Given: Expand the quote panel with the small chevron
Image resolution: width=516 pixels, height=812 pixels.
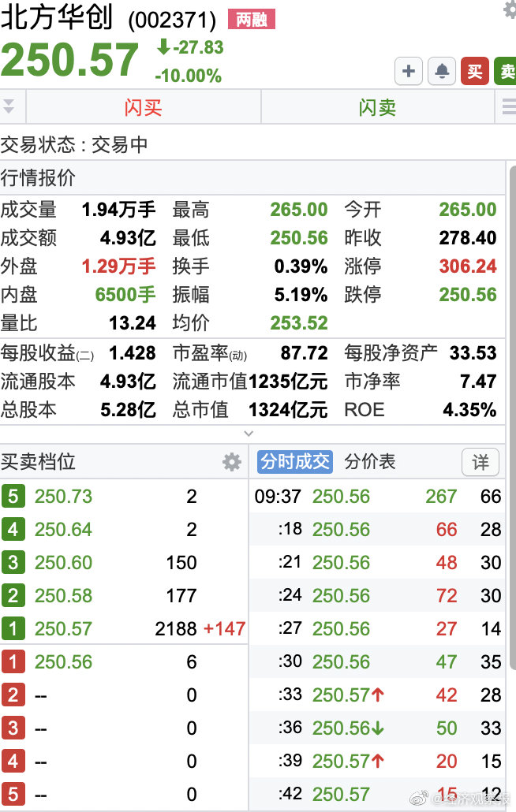Looking at the screenshot, I should pos(249,434).
